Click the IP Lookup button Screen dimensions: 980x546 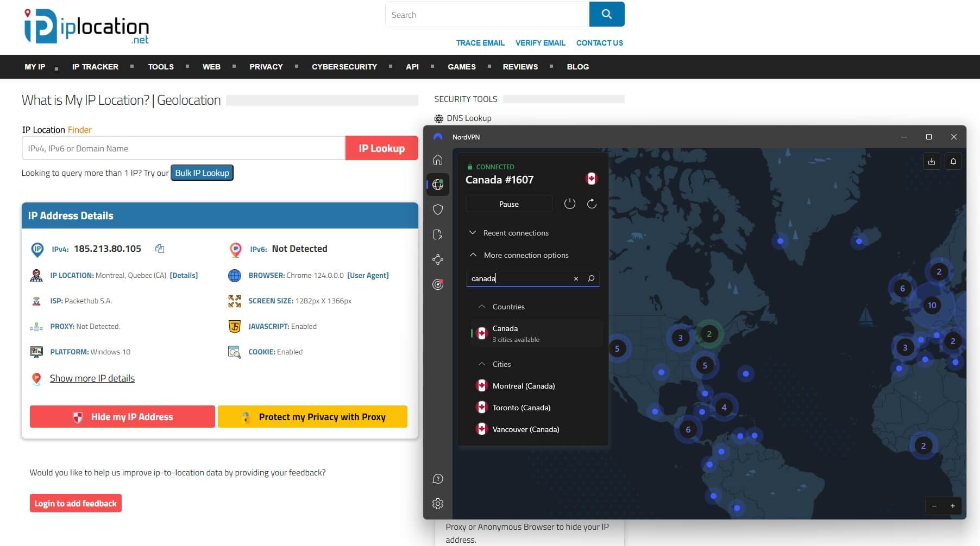382,148
